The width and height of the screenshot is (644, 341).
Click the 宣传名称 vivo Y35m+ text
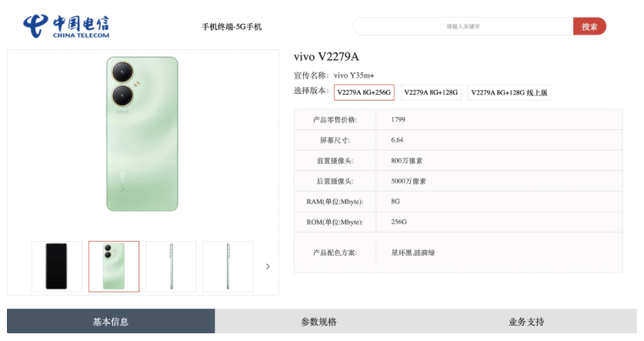click(334, 75)
